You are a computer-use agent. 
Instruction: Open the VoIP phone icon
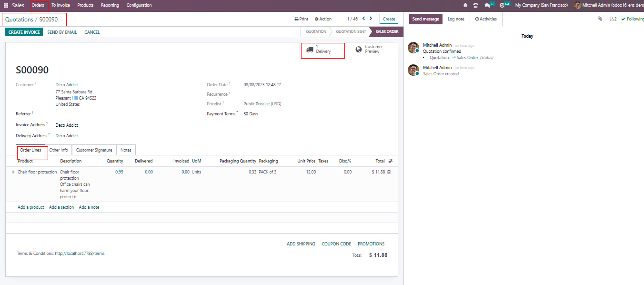tap(475, 5)
